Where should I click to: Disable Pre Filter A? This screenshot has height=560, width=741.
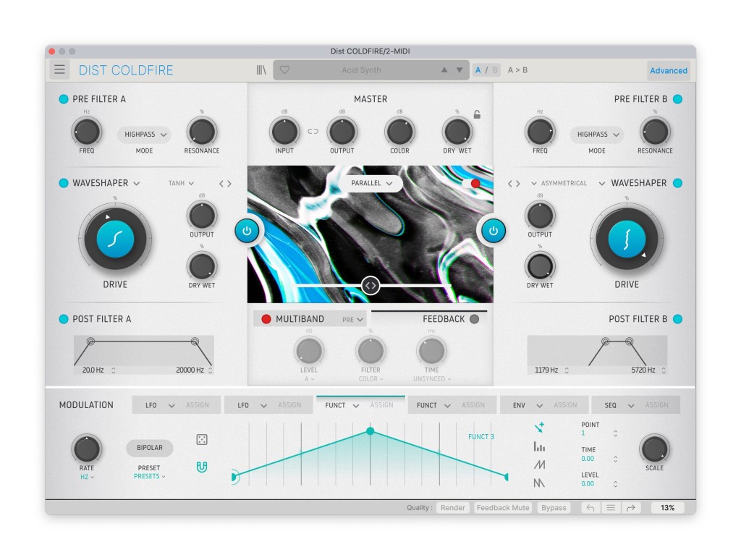tap(64, 99)
